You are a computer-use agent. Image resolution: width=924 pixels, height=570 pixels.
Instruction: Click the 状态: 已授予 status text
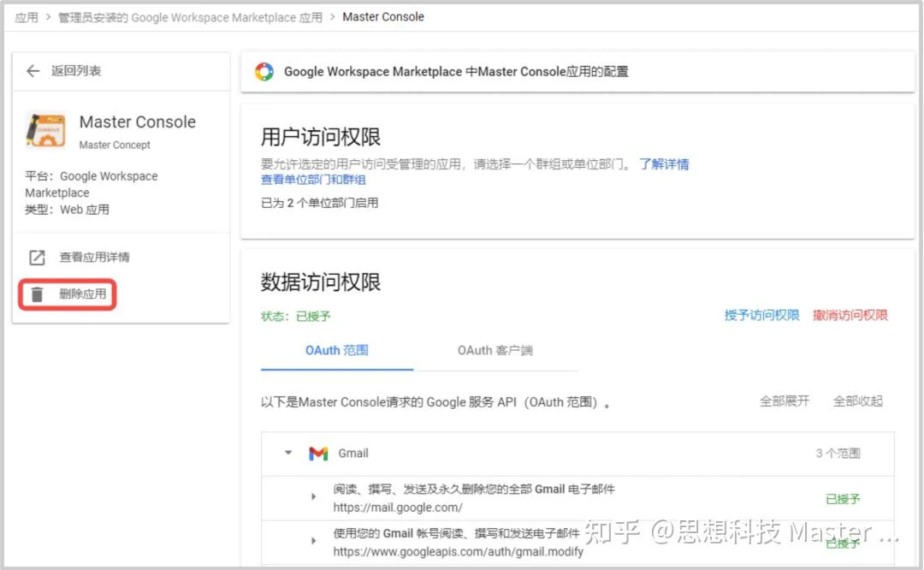tap(296, 317)
